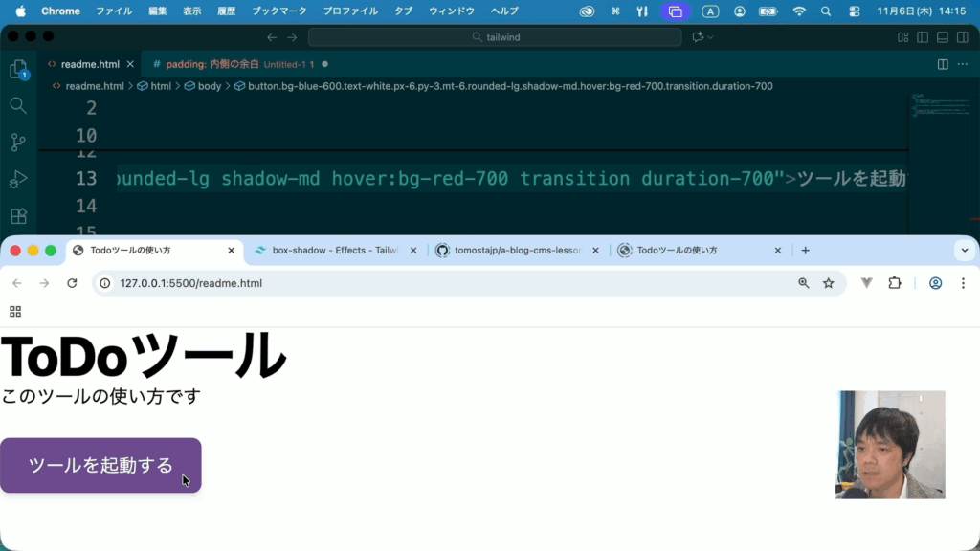This screenshot has width=980, height=551.
Task: Toggle the VS Code secondary sidebar layout
Action: click(x=961, y=37)
